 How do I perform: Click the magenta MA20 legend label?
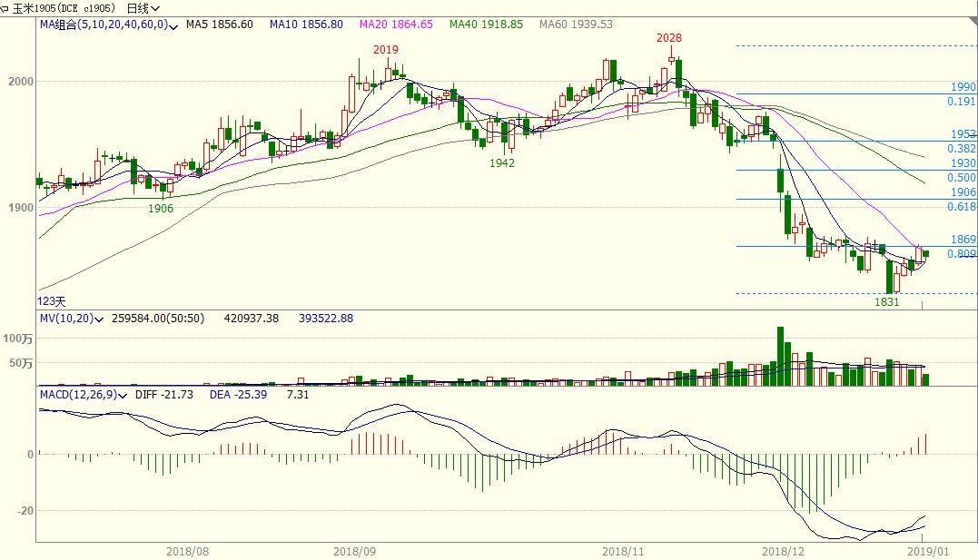396,25
